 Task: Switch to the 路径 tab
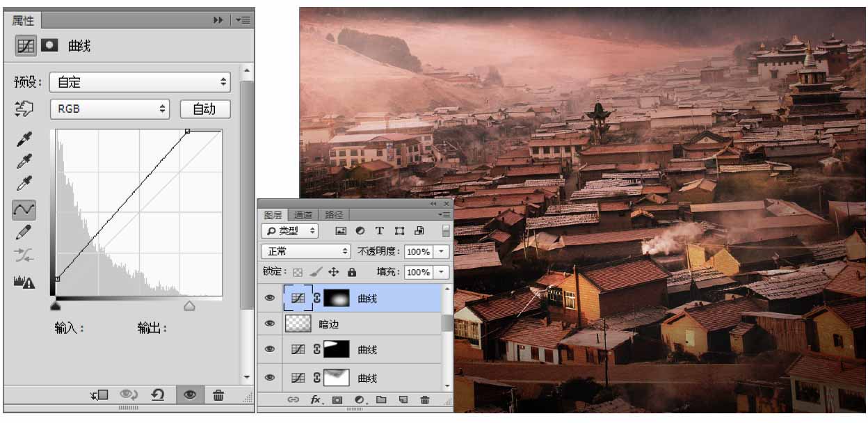coord(334,215)
